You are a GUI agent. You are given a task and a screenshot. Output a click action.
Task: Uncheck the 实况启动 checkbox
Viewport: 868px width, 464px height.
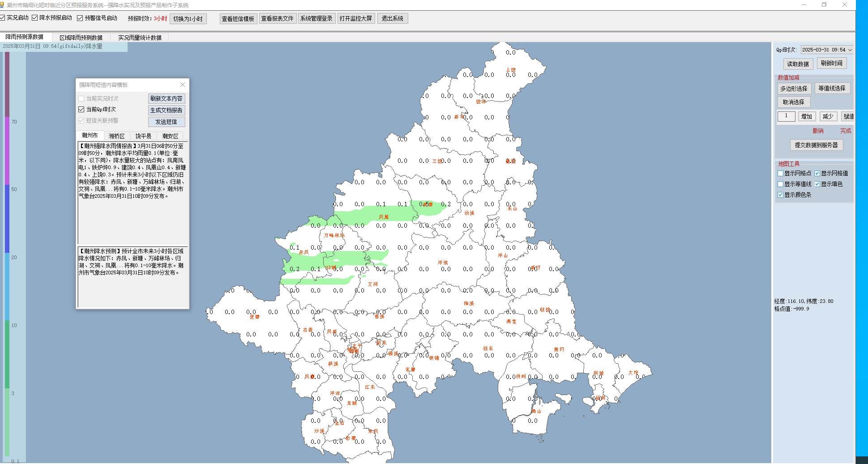(3, 18)
